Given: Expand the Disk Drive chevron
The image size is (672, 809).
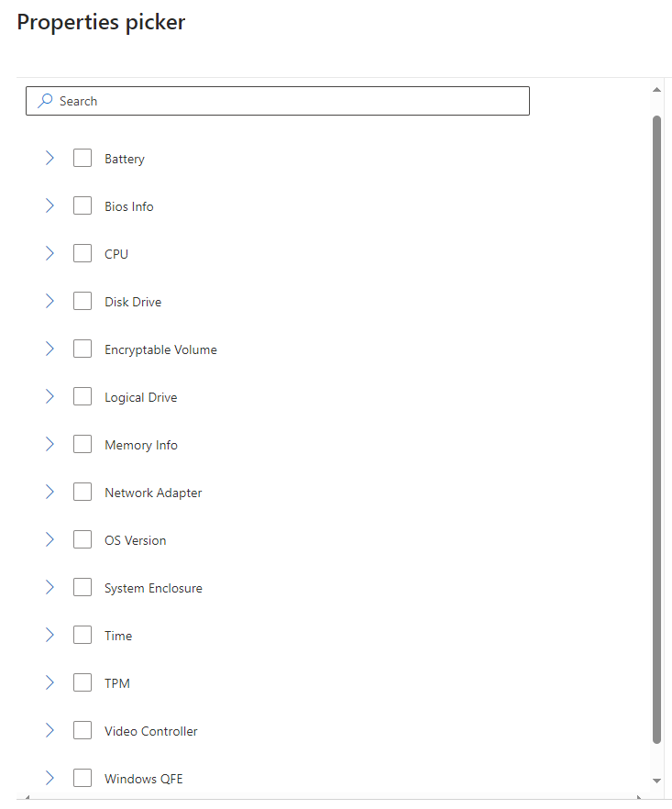Looking at the screenshot, I should [50, 301].
